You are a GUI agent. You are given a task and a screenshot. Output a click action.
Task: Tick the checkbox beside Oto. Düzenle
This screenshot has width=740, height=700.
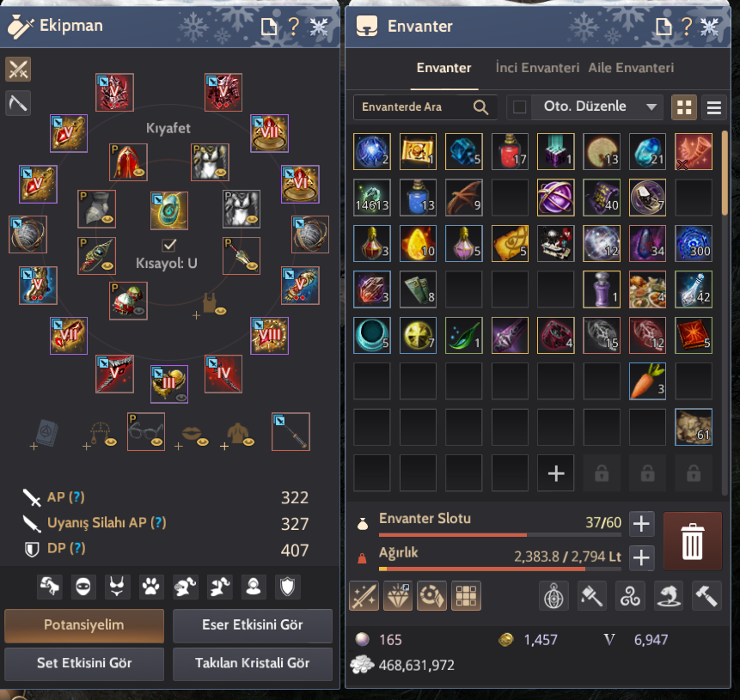pyautogui.click(x=519, y=107)
